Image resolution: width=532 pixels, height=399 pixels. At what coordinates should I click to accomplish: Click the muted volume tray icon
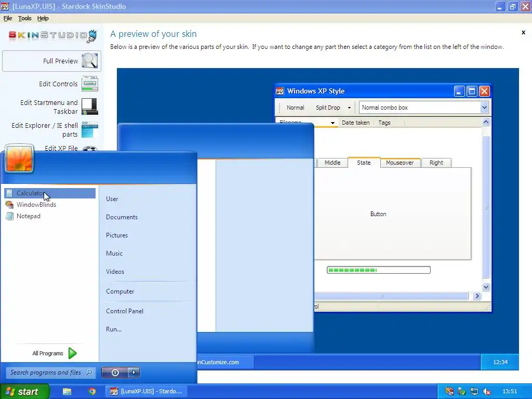click(x=486, y=391)
